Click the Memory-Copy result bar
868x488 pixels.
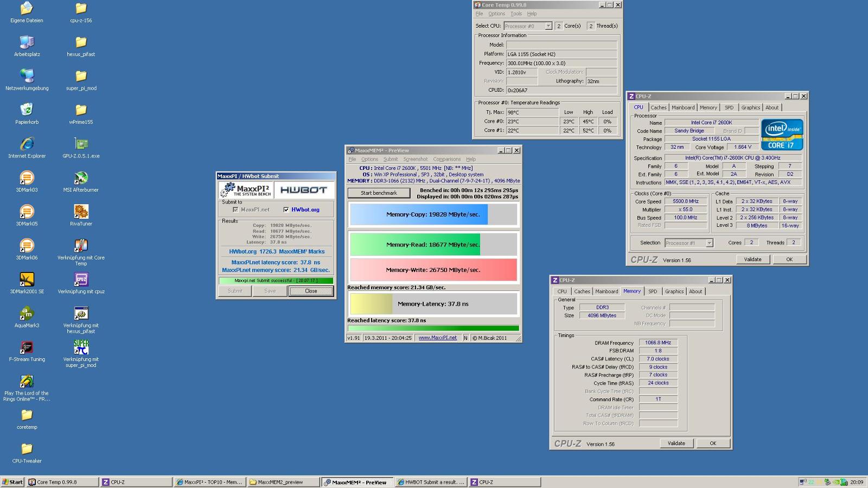pyautogui.click(x=433, y=214)
